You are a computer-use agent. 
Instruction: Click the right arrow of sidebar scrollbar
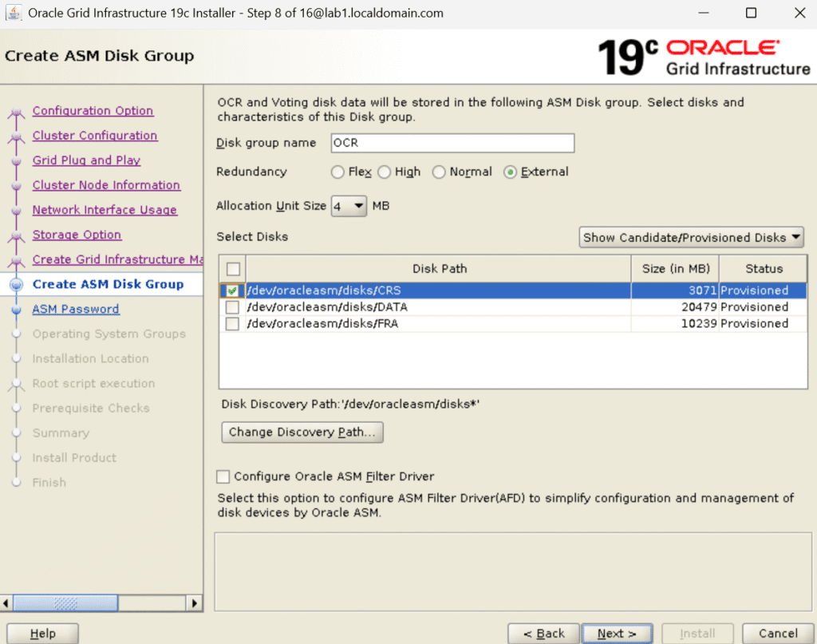click(x=195, y=603)
